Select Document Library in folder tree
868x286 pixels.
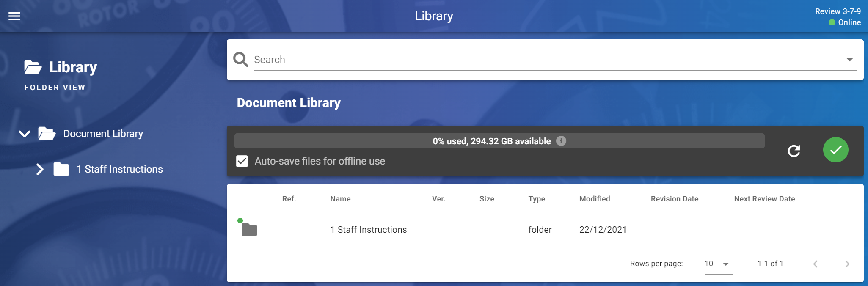pyautogui.click(x=103, y=134)
